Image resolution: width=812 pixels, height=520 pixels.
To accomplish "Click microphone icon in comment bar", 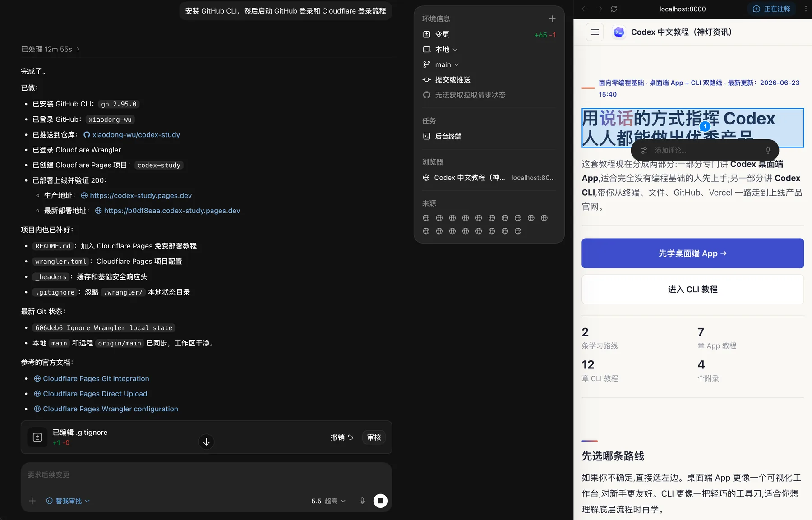I will [x=768, y=150].
